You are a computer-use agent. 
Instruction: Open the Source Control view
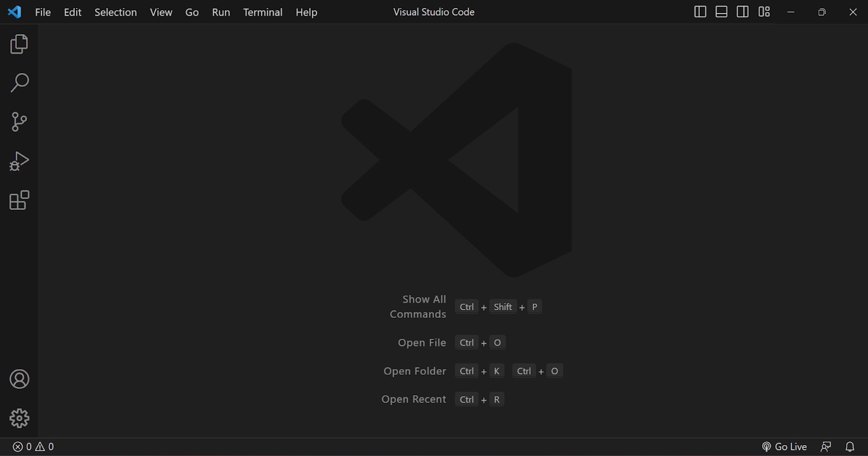[x=19, y=122]
